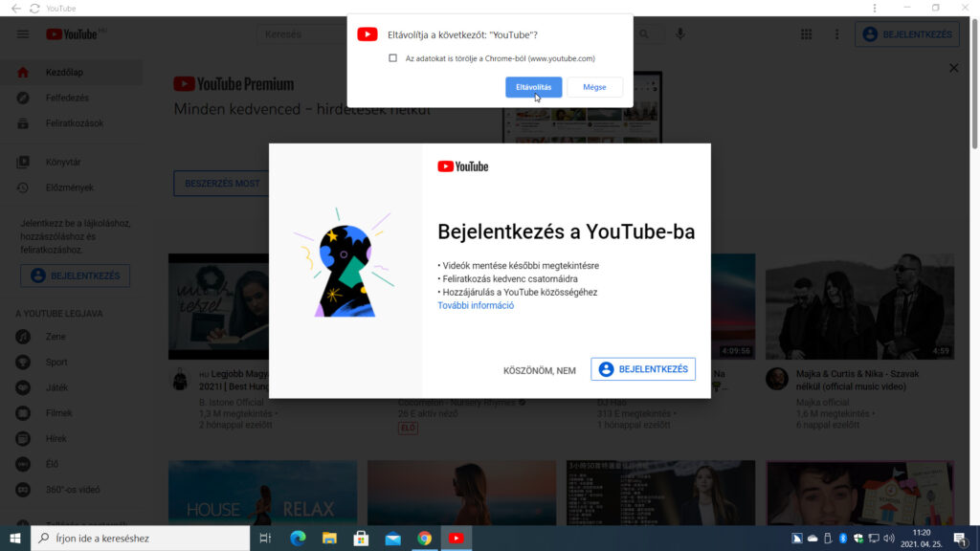Check the 'Az adatokat is törölje' checkbox
The image size is (980, 551).
[392, 58]
